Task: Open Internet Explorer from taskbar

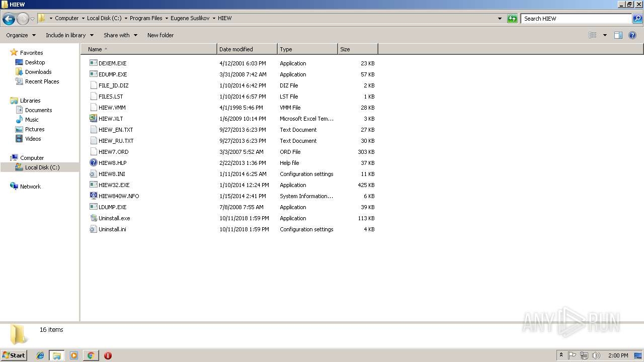Action: (x=40, y=355)
